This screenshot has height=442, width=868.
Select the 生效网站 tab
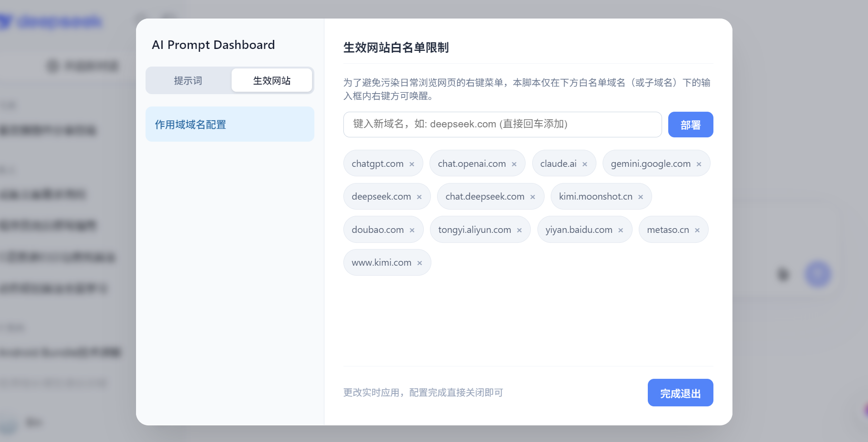pyautogui.click(x=272, y=80)
